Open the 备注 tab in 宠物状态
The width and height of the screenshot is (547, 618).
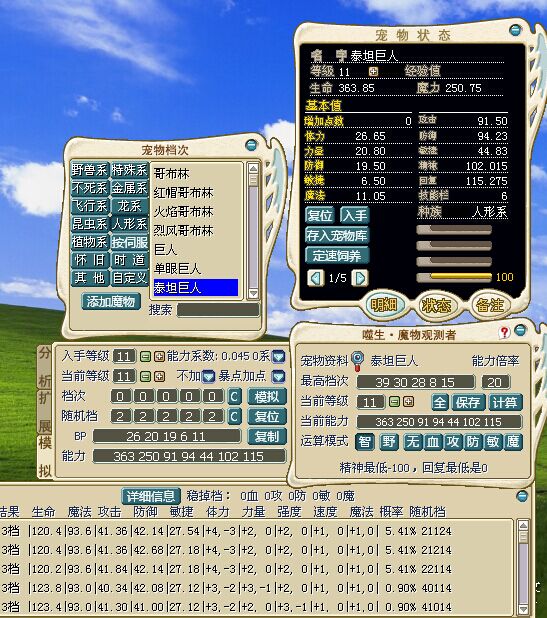click(x=489, y=305)
